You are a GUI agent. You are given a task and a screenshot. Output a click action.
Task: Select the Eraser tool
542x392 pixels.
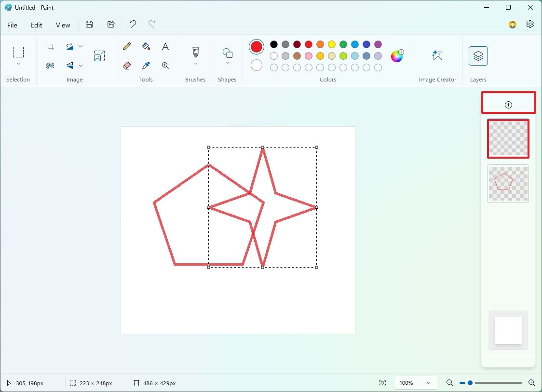(x=126, y=66)
